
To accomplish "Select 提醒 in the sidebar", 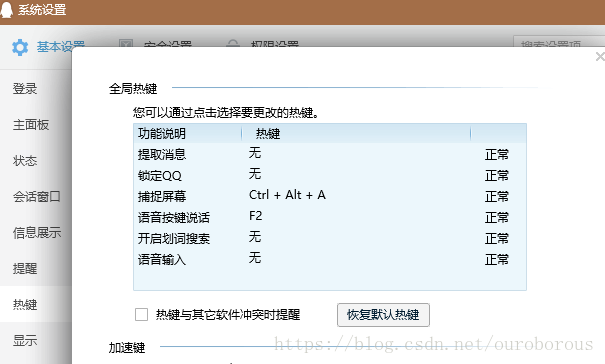I will [25, 268].
